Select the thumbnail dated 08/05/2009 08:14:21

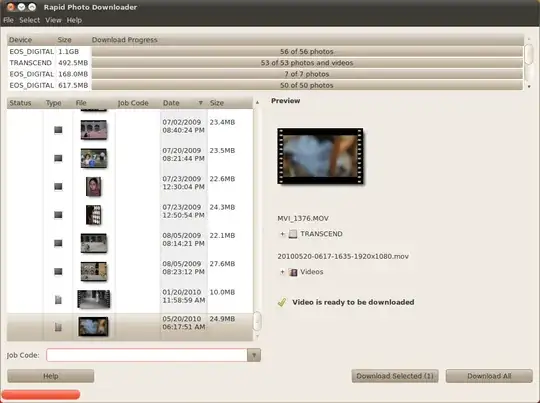pyautogui.click(x=94, y=243)
